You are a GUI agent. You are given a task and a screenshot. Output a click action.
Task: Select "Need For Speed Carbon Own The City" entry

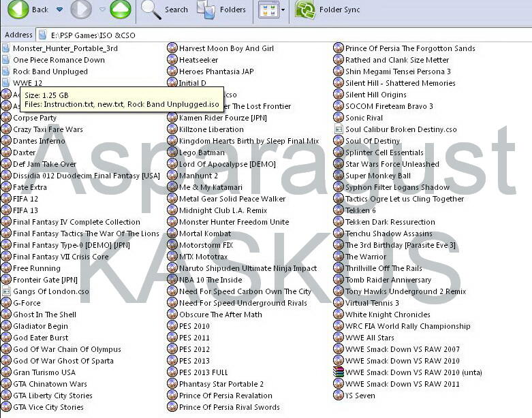(x=240, y=291)
